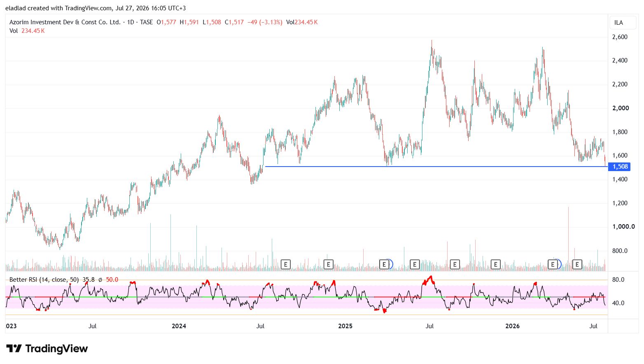Image resolution: width=644 pixels, height=364 pixels.
Task: Click the 2,000 price axis label
Action: point(621,108)
